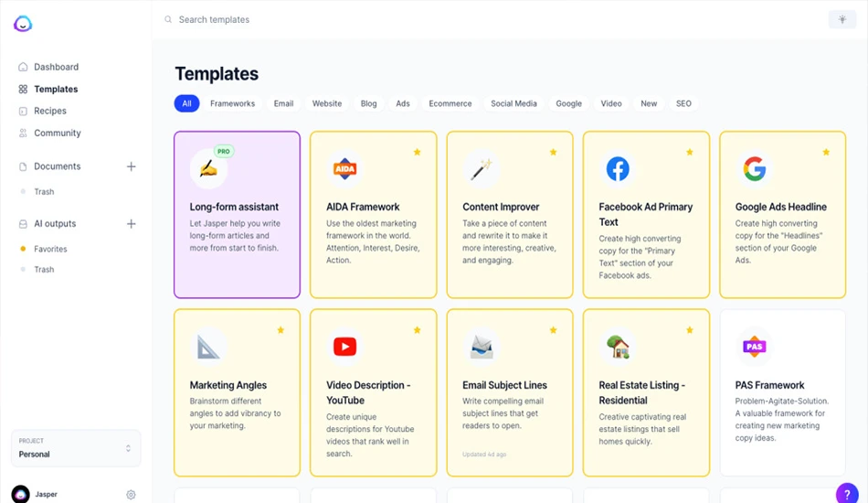Toggle the light mode sun icon
Screen dimensions: 868x503
pyautogui.click(x=842, y=19)
